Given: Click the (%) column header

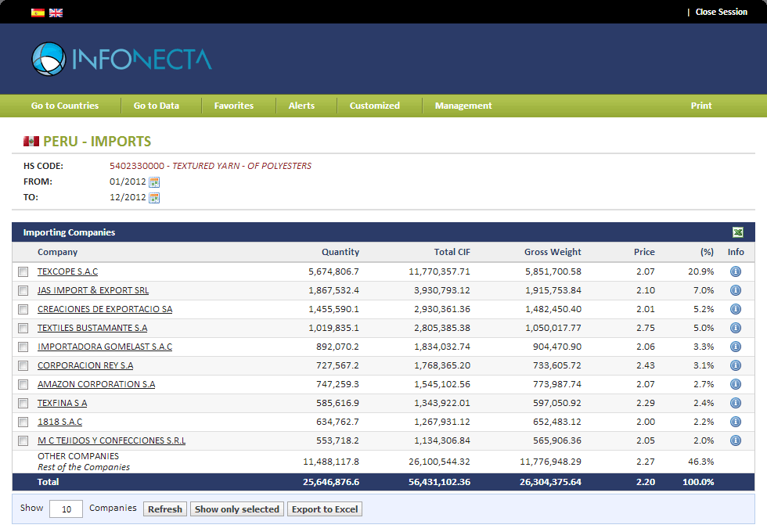Looking at the screenshot, I should pyautogui.click(x=706, y=252).
